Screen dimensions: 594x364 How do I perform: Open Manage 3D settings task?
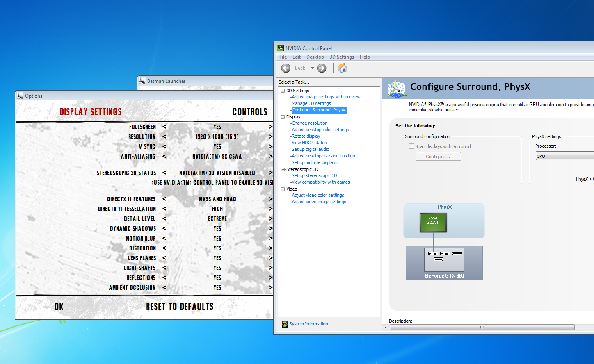[311, 103]
